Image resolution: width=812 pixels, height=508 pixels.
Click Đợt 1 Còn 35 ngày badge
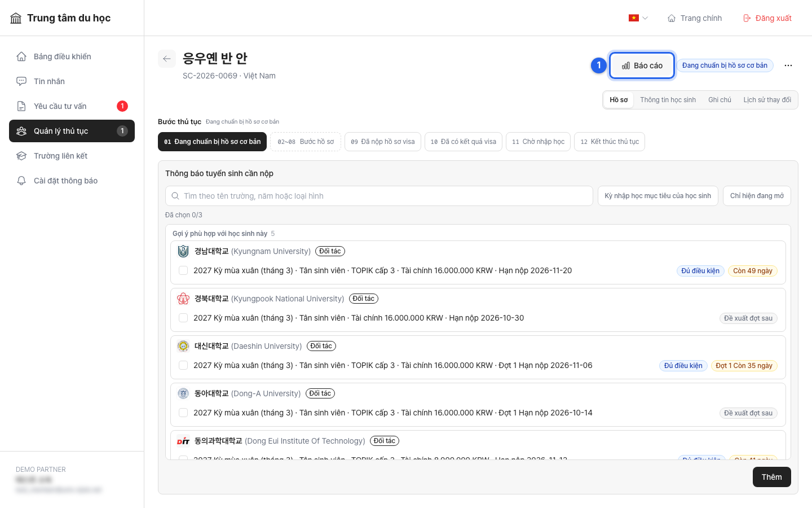pyautogui.click(x=744, y=366)
